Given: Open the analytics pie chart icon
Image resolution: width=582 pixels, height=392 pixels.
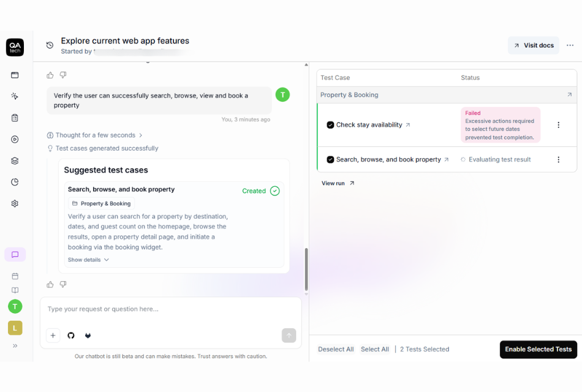Looking at the screenshot, I should pyautogui.click(x=14, y=182).
